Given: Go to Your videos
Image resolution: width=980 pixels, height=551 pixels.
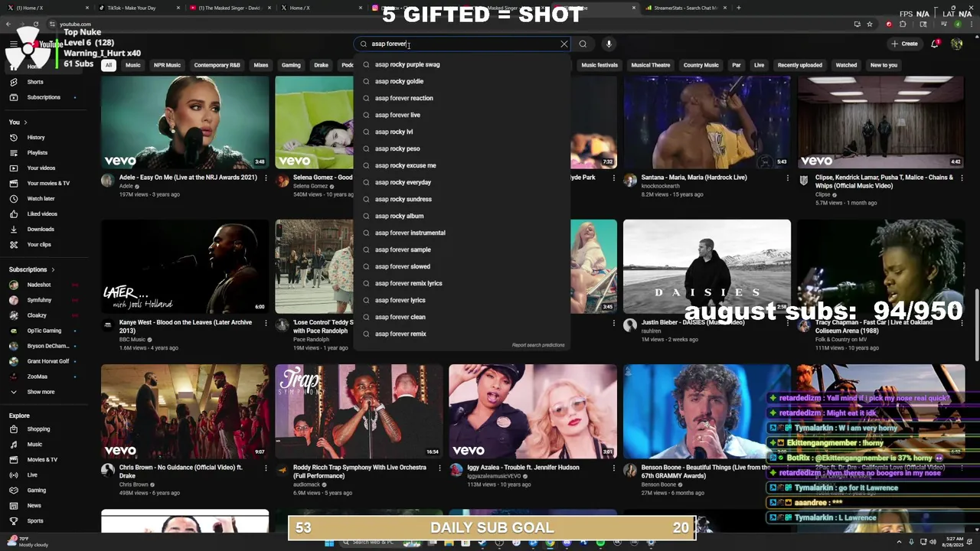Looking at the screenshot, I should (x=44, y=168).
